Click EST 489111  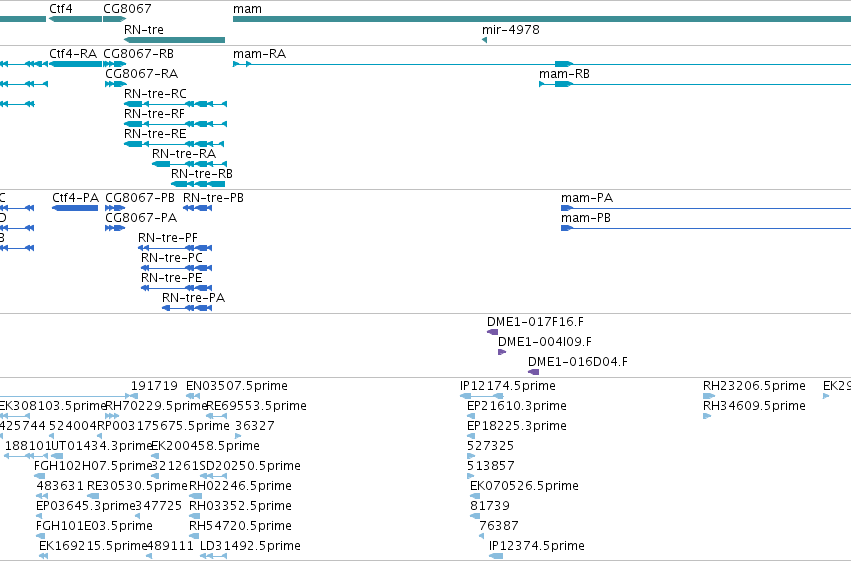(149, 556)
